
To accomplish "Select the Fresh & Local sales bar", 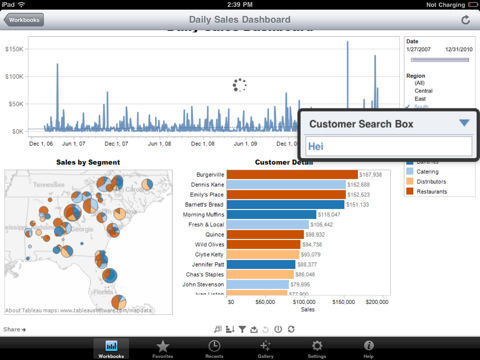I will coord(268,224).
